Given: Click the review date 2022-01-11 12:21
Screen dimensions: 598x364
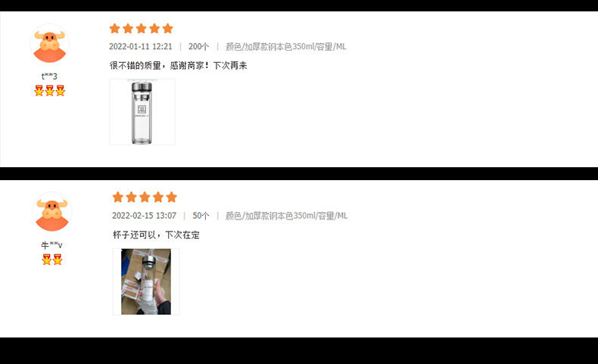Looking at the screenshot, I should [x=140, y=46].
